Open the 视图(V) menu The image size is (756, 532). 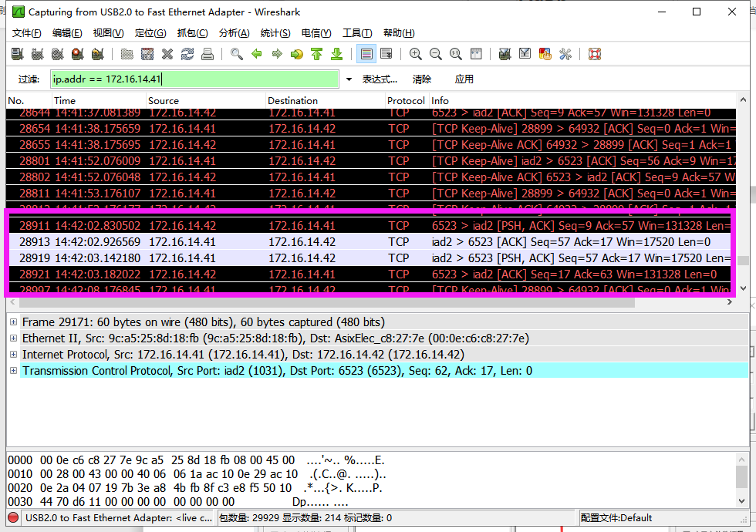point(109,32)
